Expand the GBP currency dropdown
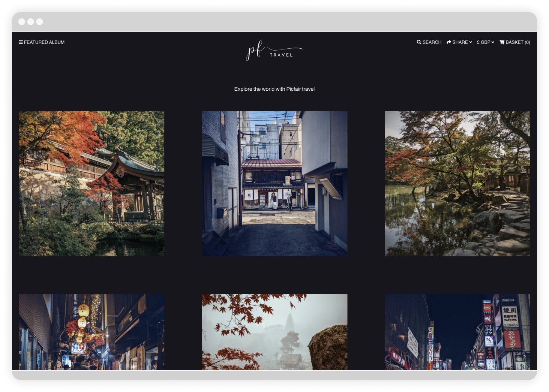 point(486,42)
